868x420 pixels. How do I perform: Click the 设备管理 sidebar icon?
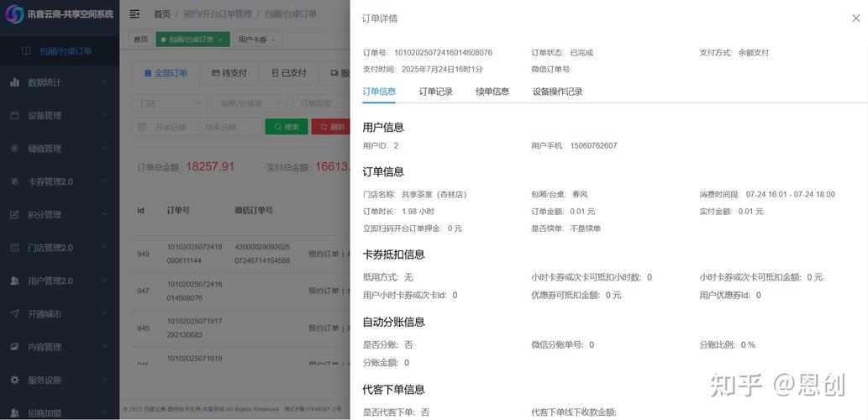tap(15, 116)
